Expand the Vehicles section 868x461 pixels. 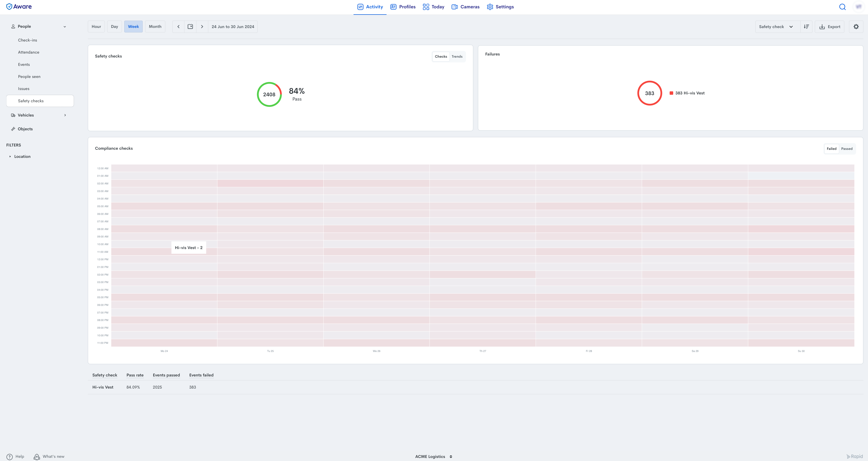[x=65, y=115]
